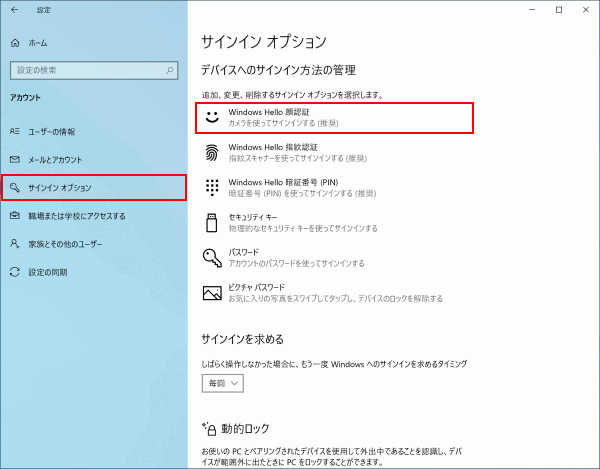
Task: Open the ホーム home icon
Action: (x=15, y=43)
